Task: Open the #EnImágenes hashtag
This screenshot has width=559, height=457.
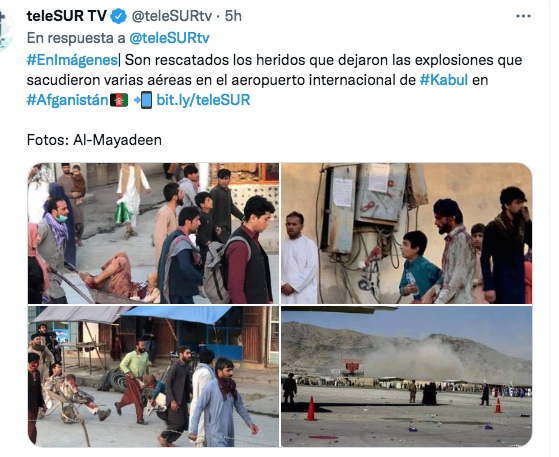Action: point(72,60)
